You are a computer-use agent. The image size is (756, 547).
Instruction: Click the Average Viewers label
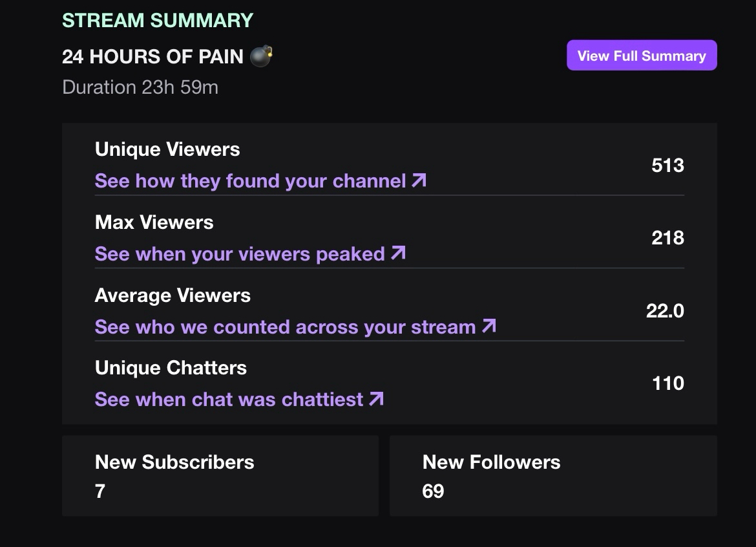(173, 295)
